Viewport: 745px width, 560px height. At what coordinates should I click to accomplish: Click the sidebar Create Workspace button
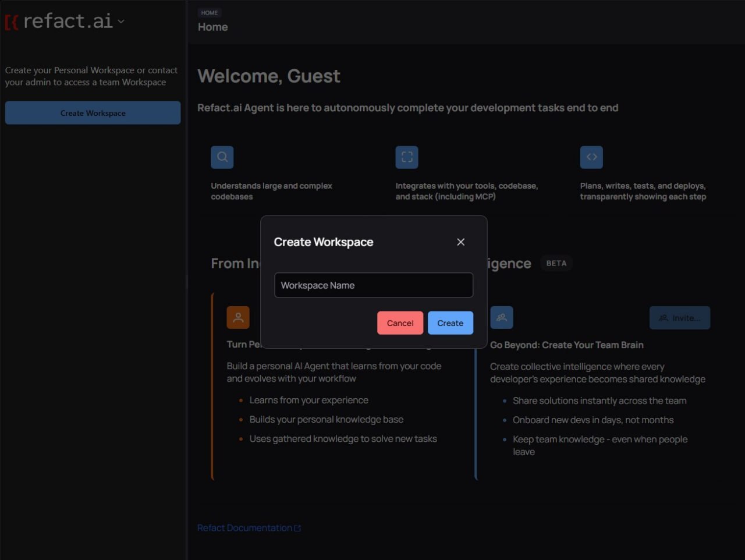click(x=93, y=113)
